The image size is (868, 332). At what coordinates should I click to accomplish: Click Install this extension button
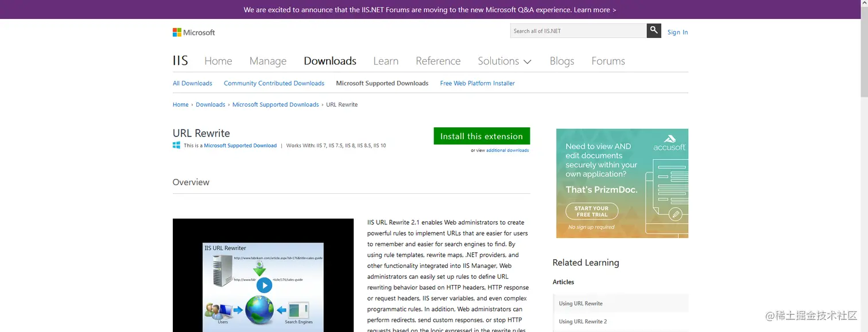(x=482, y=136)
